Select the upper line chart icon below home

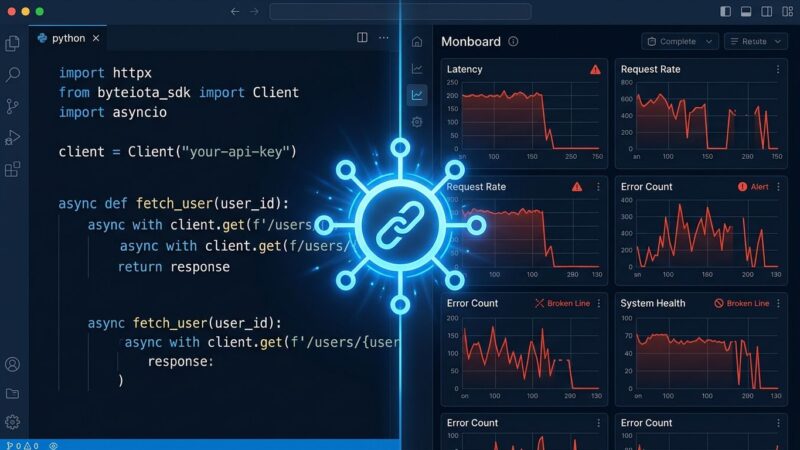tap(417, 68)
